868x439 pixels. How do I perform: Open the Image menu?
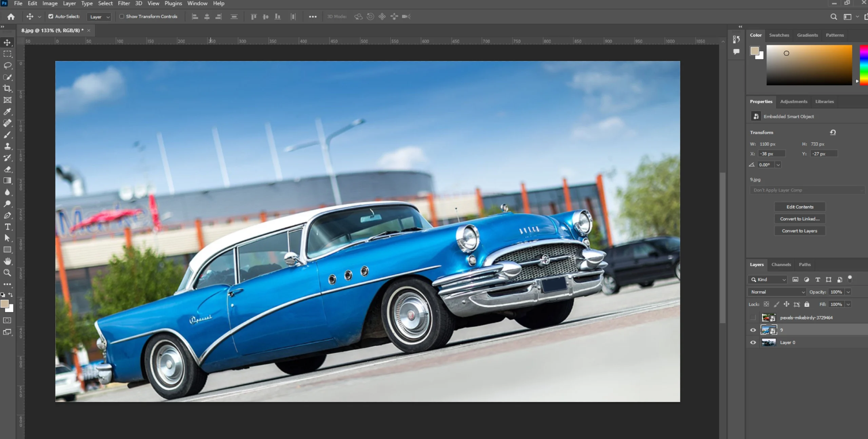point(50,3)
